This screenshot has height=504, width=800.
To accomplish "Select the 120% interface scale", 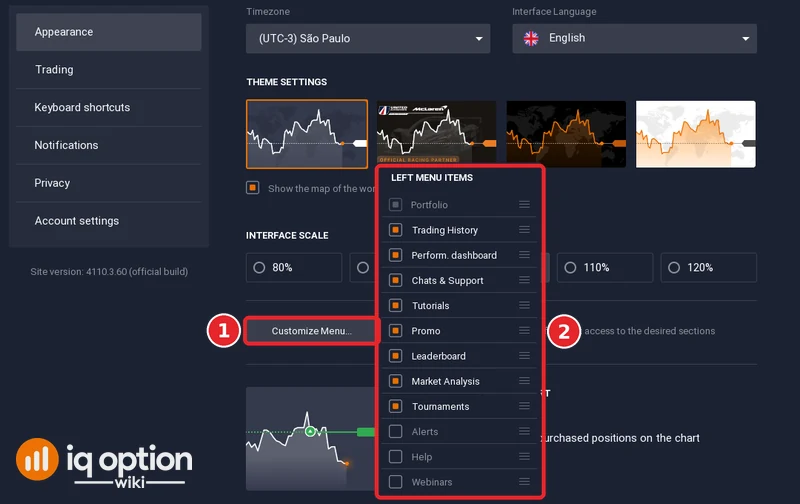I will [709, 267].
